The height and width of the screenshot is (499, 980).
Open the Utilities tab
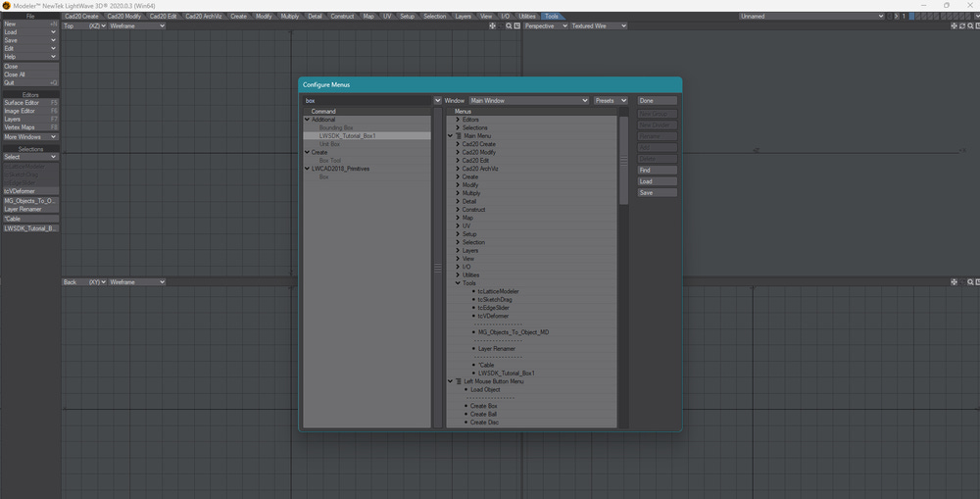point(527,17)
